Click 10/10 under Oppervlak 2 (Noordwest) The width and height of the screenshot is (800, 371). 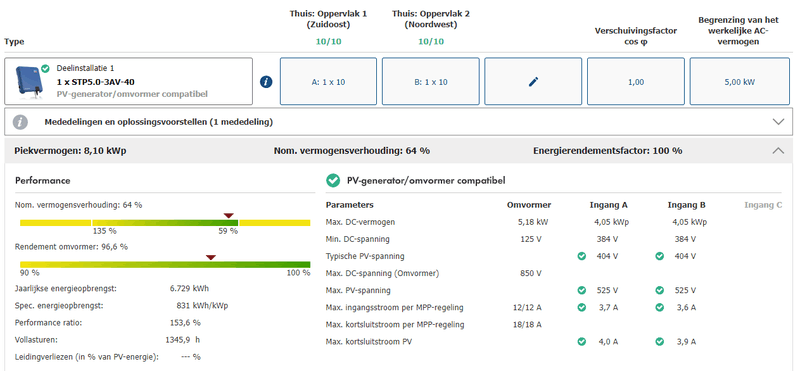(431, 42)
